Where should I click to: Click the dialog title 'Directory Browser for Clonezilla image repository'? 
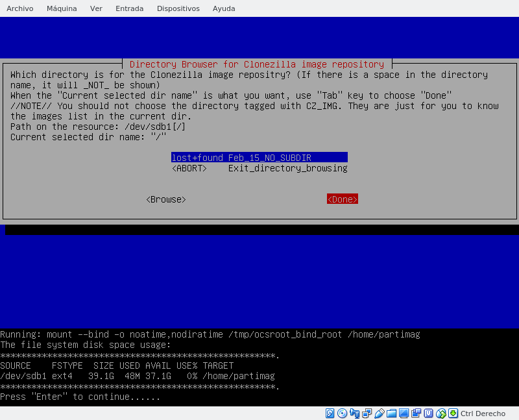coord(257,64)
